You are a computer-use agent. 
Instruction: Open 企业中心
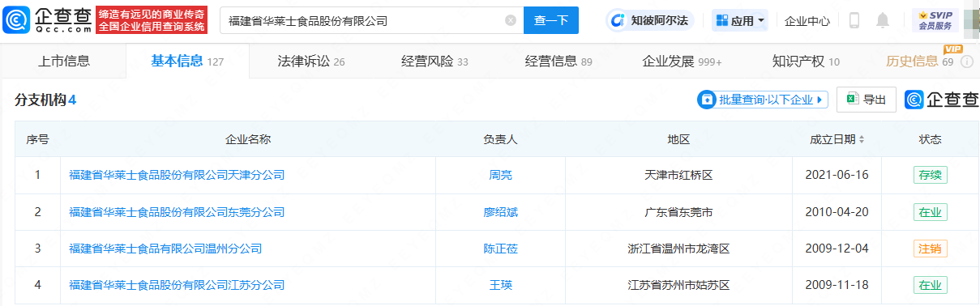(x=807, y=21)
